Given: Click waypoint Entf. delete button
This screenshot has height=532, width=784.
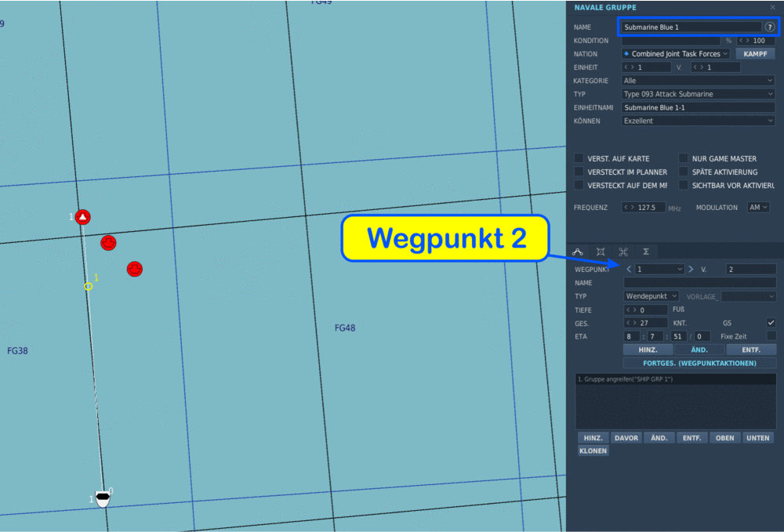Looking at the screenshot, I should pyautogui.click(x=751, y=349).
